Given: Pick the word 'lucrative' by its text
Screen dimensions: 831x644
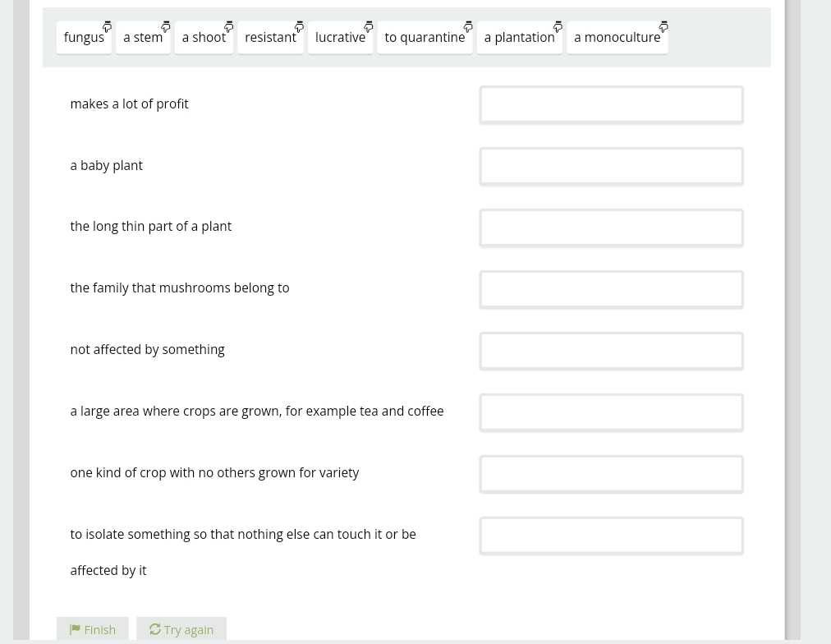Looking at the screenshot, I should pos(339,38).
